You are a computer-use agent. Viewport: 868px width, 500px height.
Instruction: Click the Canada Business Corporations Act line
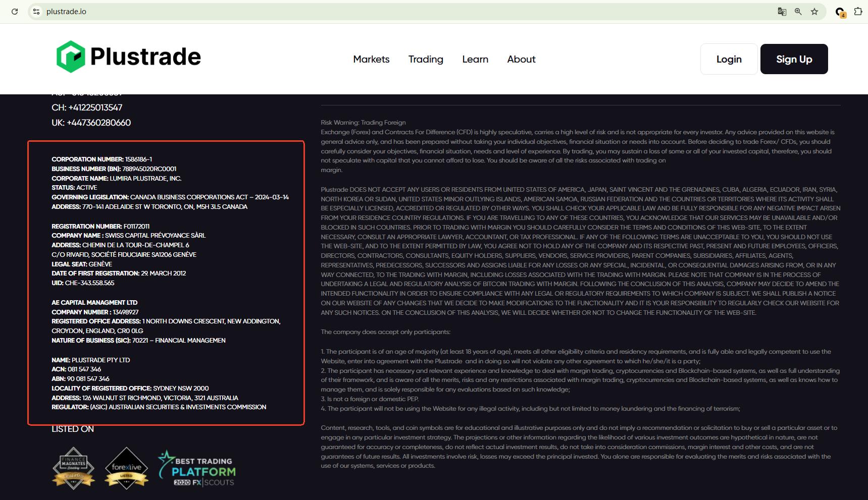170,197
